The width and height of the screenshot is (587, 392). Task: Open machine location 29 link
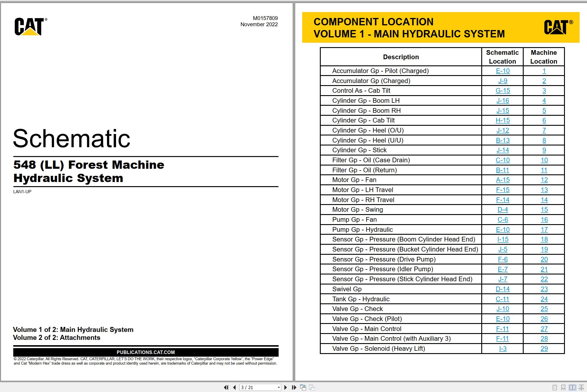point(544,349)
